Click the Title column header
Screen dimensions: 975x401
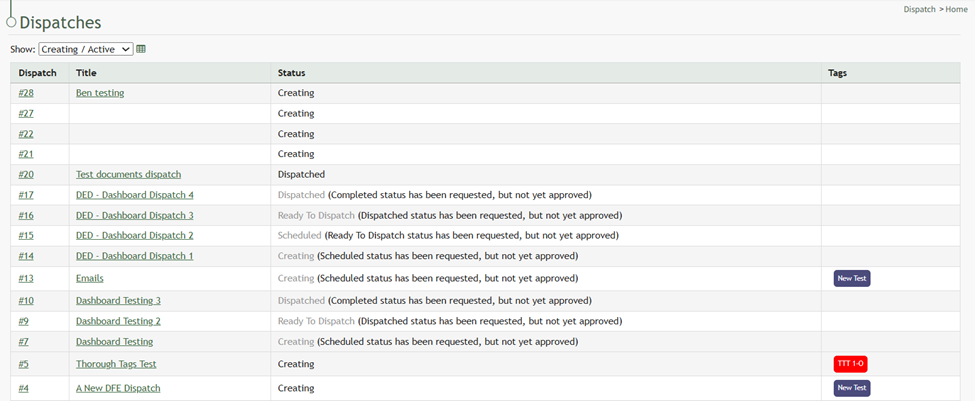click(86, 73)
